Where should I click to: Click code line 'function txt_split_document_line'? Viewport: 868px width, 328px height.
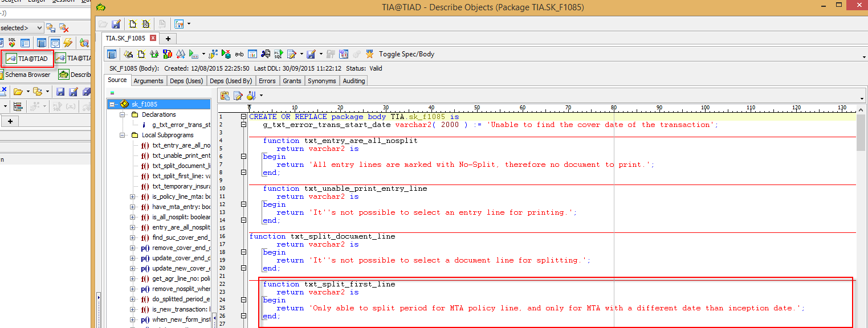(322, 236)
